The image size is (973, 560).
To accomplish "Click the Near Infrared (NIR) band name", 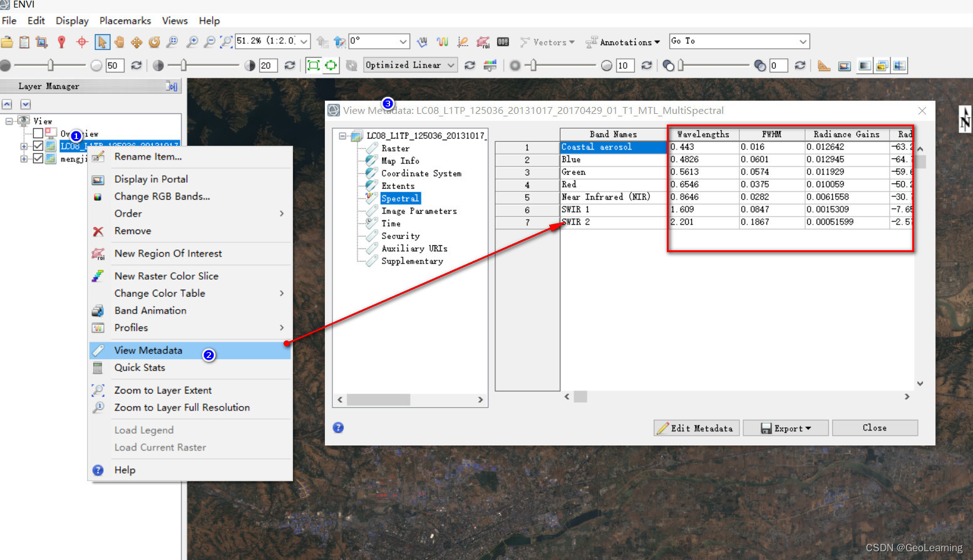I will (605, 196).
